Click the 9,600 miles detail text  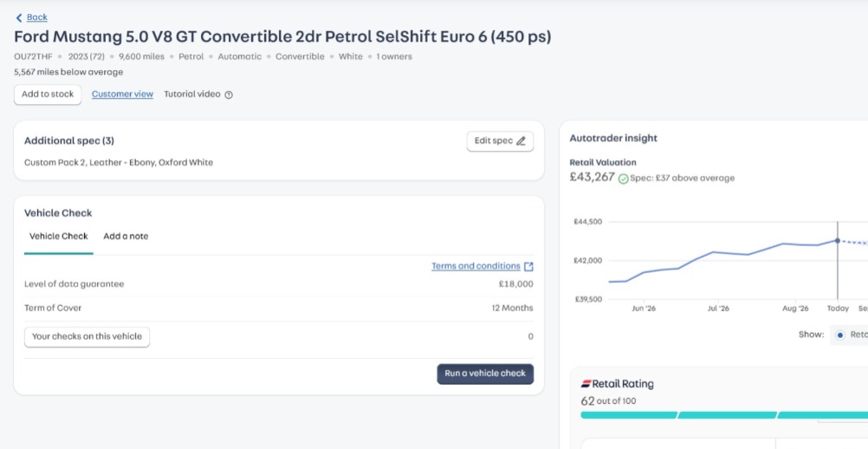pyautogui.click(x=141, y=56)
